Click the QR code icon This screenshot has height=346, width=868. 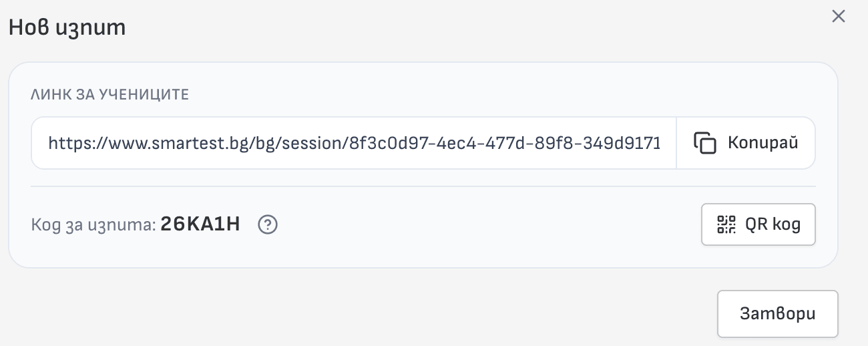coord(726,224)
